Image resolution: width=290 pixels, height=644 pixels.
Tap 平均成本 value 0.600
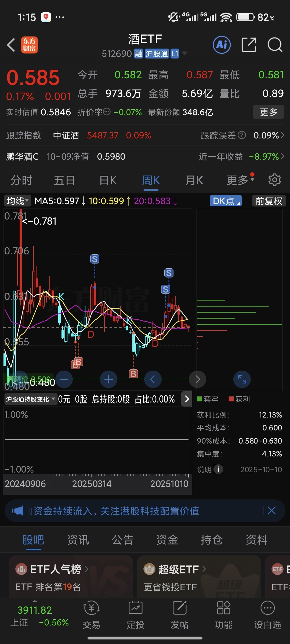272,428
